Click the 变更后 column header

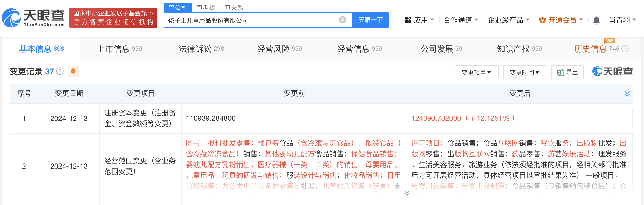click(520, 94)
